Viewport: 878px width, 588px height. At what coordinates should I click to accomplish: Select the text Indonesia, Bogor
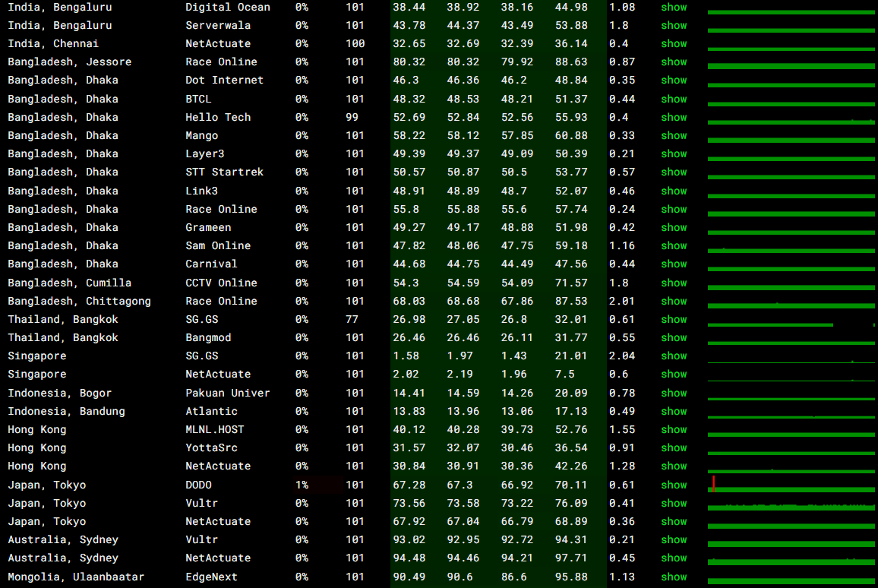(60, 393)
